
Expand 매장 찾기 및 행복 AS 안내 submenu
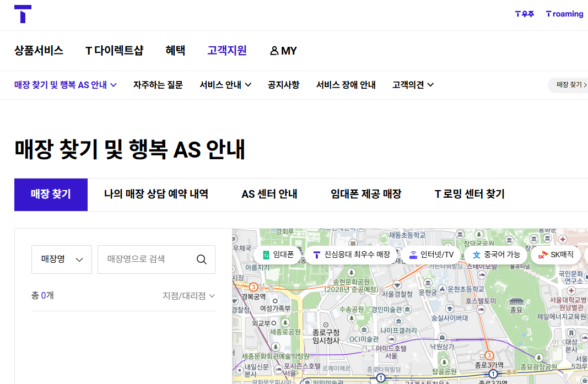66,85
